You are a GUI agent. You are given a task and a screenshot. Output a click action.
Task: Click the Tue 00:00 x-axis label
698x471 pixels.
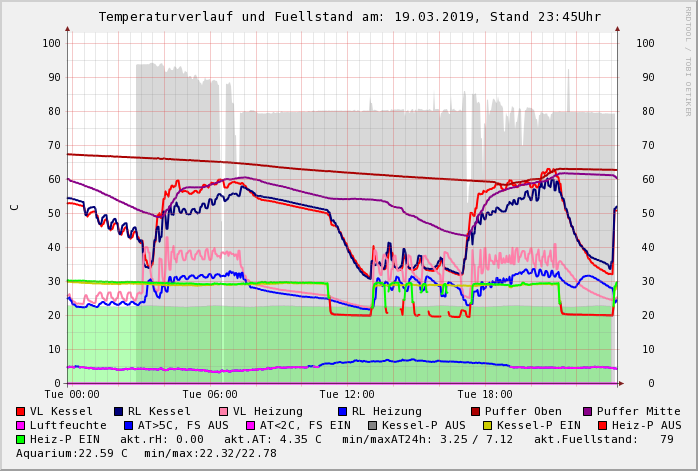point(72,394)
